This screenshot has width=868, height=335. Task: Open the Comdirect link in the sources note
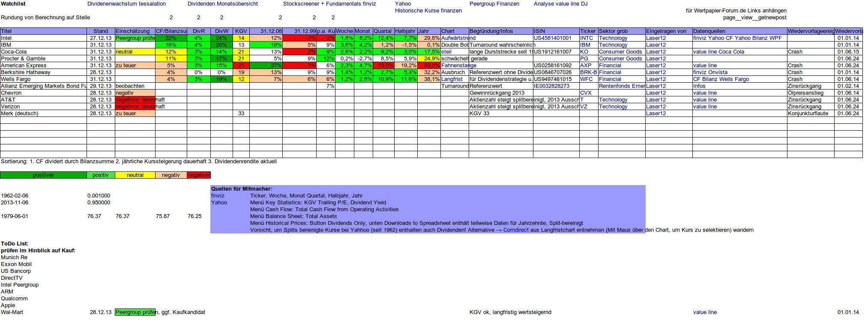pos(516,230)
